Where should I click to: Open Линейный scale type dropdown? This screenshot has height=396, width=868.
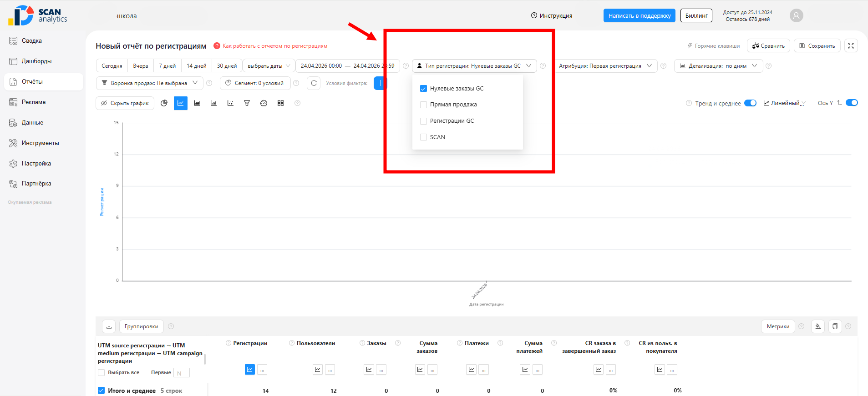tap(784, 103)
